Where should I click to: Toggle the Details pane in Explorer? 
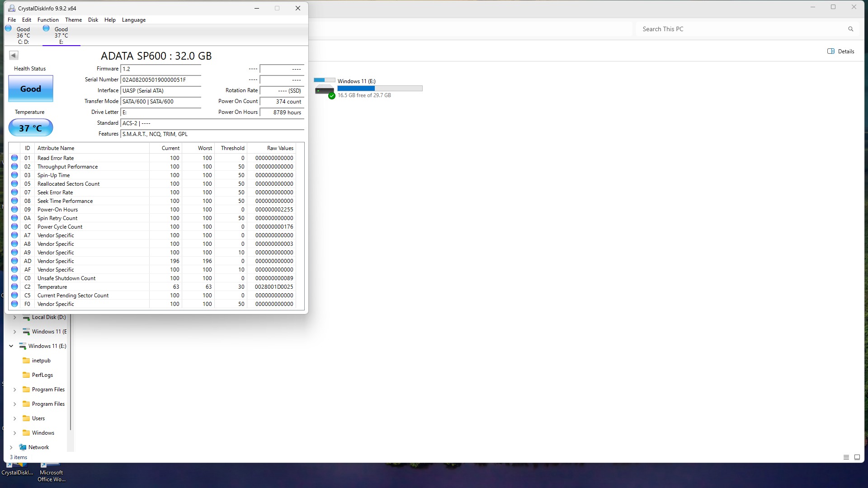click(x=841, y=52)
